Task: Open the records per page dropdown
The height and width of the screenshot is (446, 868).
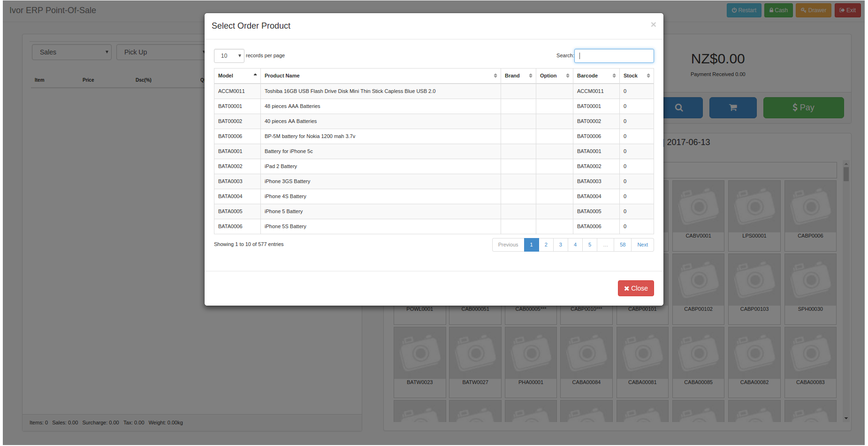Action: coord(229,56)
